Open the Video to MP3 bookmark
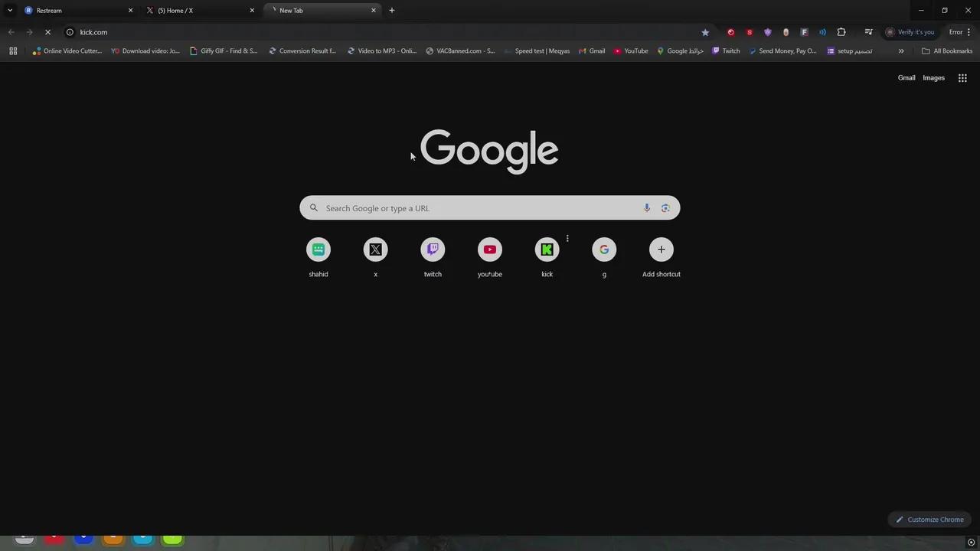The height and width of the screenshot is (551, 980). point(381,51)
